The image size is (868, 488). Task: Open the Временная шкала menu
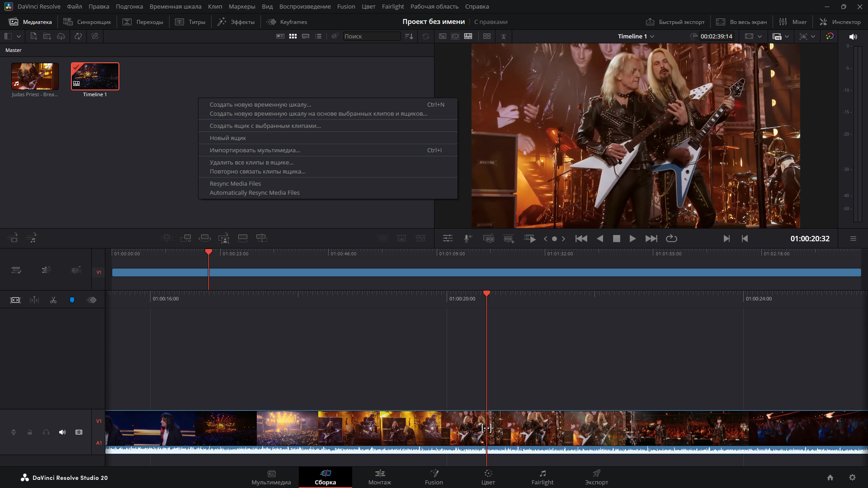click(175, 6)
